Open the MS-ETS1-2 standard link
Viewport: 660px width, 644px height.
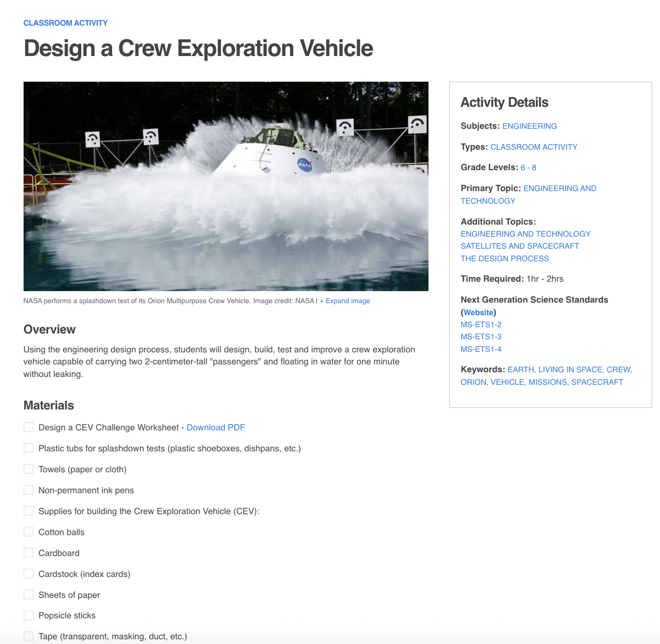point(481,324)
